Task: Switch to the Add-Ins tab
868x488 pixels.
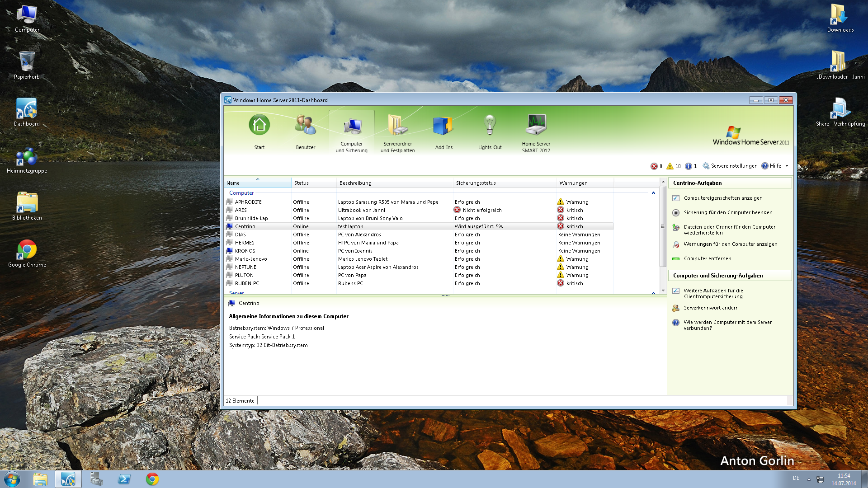Action: 444,132
